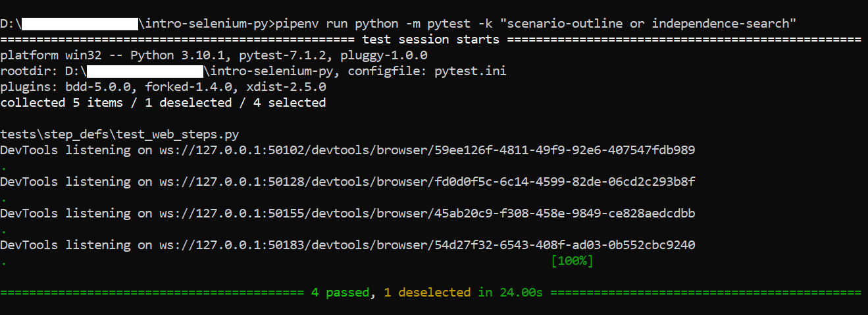Click the DevTools websocket URL on port 50183
868x315 pixels.
click(x=427, y=245)
